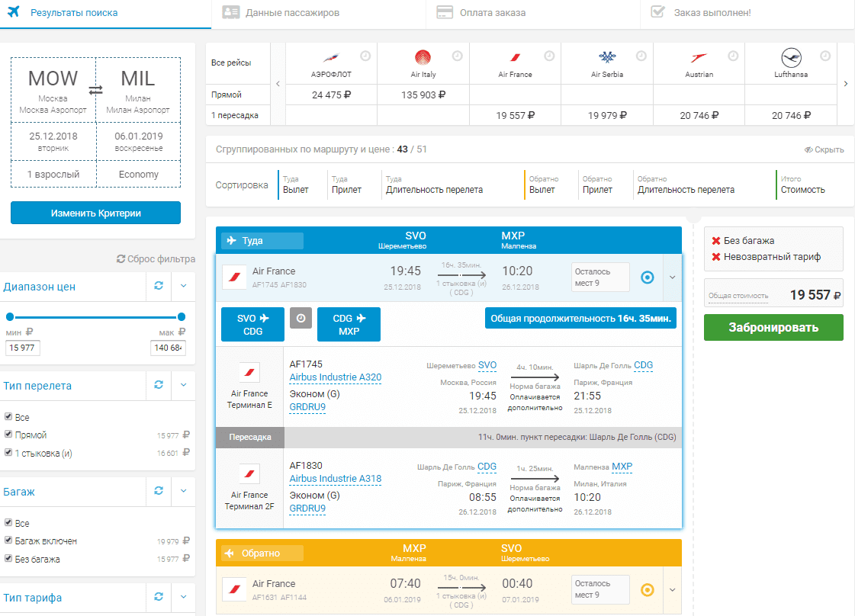Click the Air Italy airline logo
The image size is (855, 616).
coord(423,57)
